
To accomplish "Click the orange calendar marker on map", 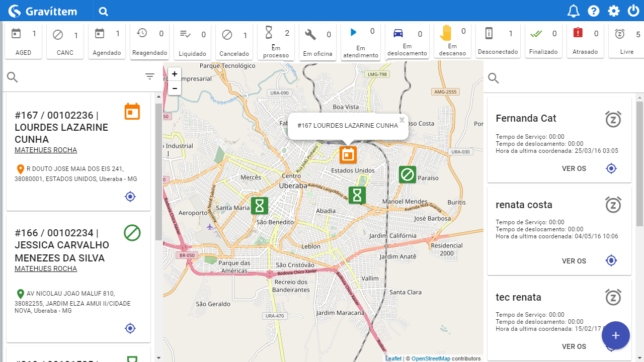I will 348,155.
